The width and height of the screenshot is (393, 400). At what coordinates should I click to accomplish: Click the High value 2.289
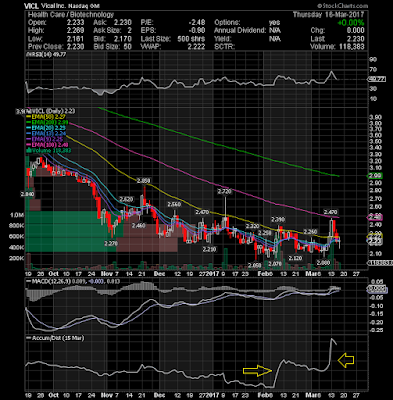click(x=75, y=31)
